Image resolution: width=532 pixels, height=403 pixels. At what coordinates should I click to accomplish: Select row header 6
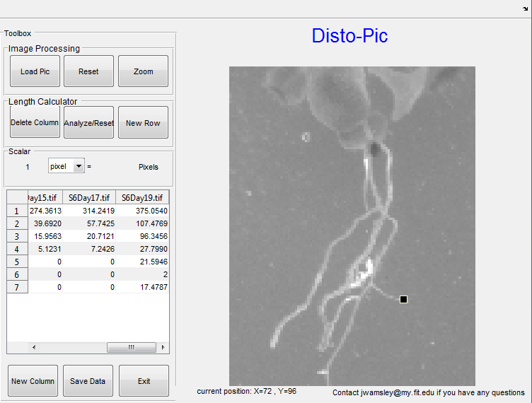coord(17,274)
